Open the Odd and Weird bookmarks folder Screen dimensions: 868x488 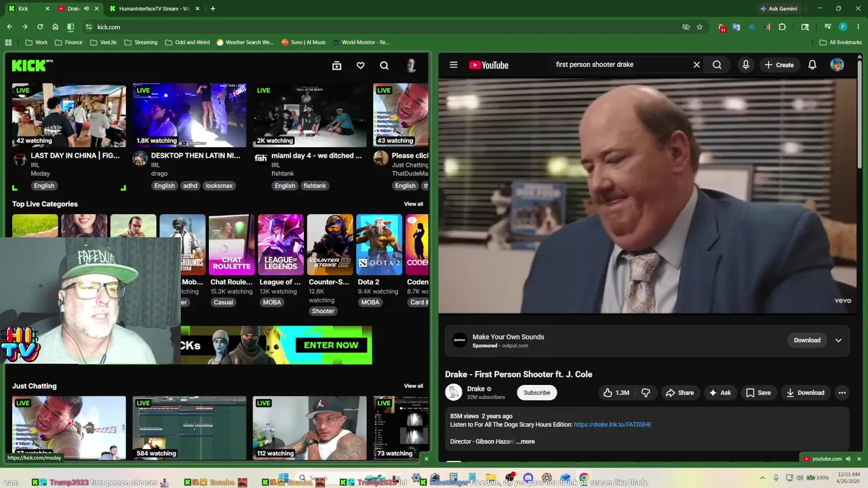click(187, 42)
